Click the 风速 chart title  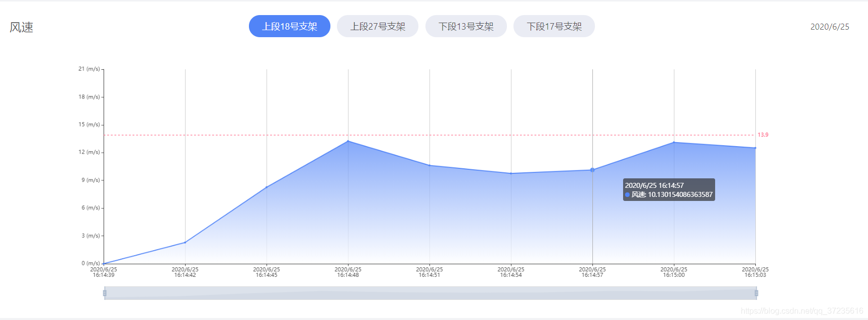(x=22, y=27)
